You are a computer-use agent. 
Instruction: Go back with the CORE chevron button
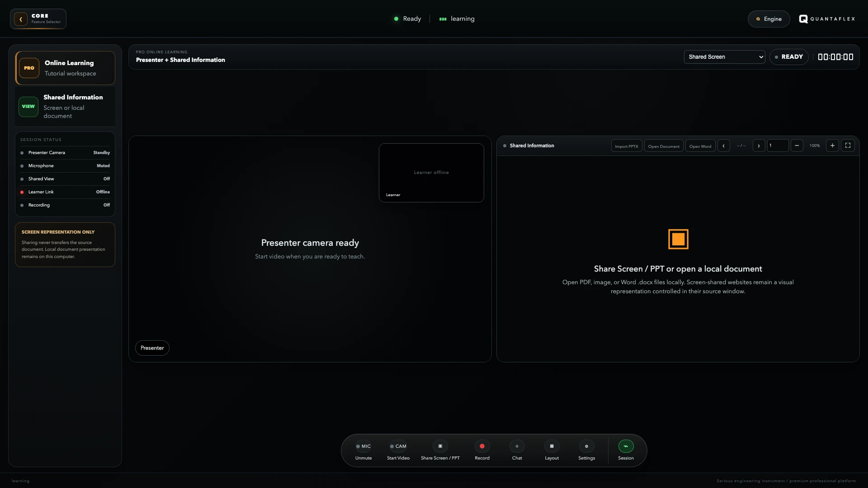point(21,19)
